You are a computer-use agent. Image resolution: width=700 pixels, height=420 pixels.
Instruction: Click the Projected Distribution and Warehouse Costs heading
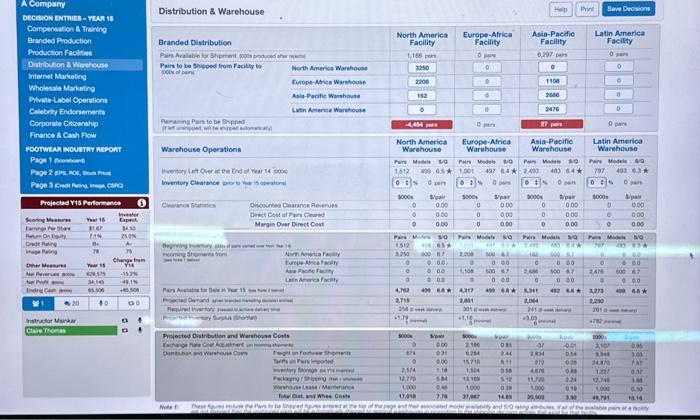(x=226, y=336)
